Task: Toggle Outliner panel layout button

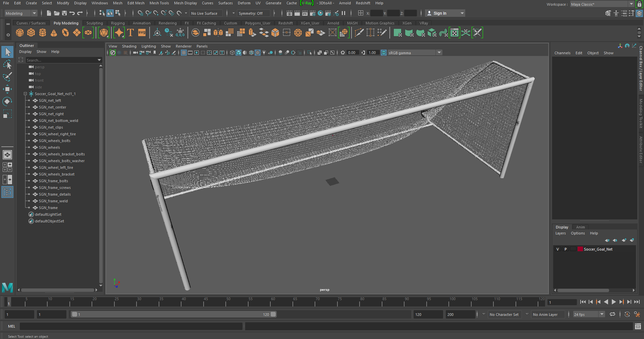Action: [x=7, y=192]
